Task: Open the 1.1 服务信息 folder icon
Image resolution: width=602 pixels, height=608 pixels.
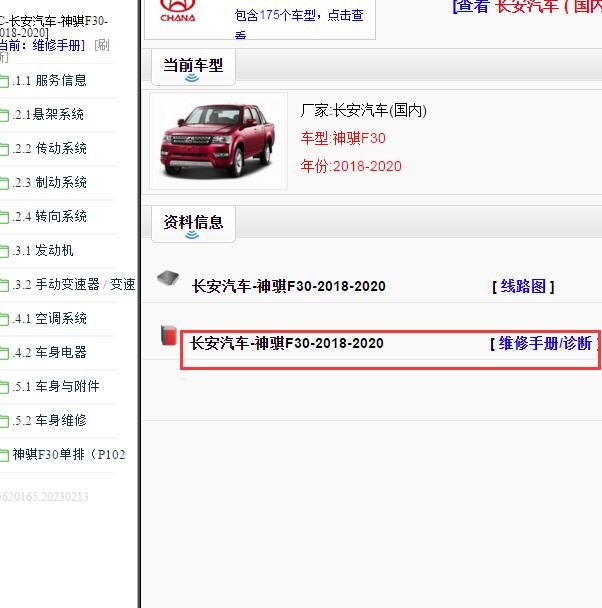Action: 4,81
